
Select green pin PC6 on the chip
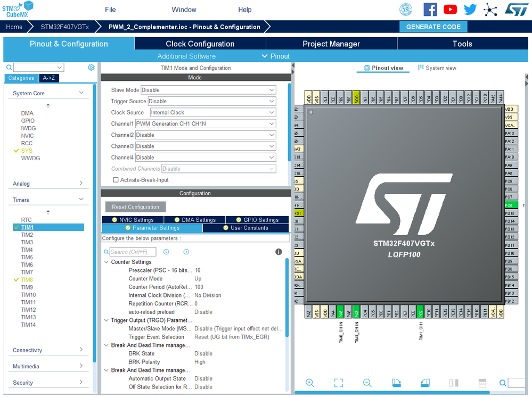tap(511, 205)
